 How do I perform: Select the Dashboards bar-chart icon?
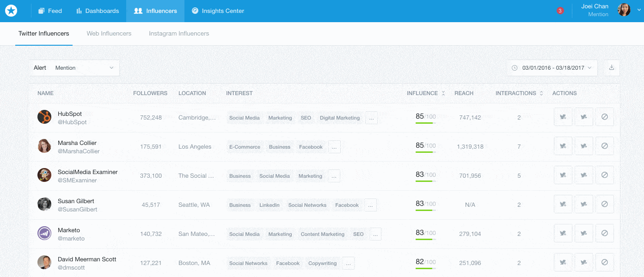tap(80, 11)
